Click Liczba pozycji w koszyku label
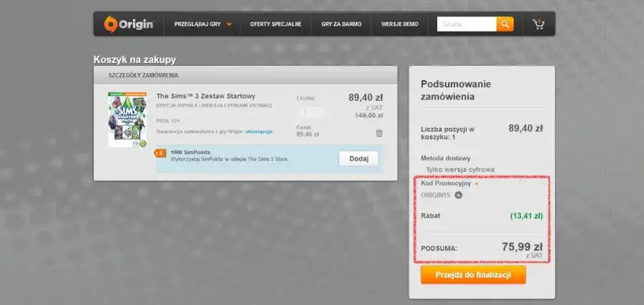 tap(448, 133)
